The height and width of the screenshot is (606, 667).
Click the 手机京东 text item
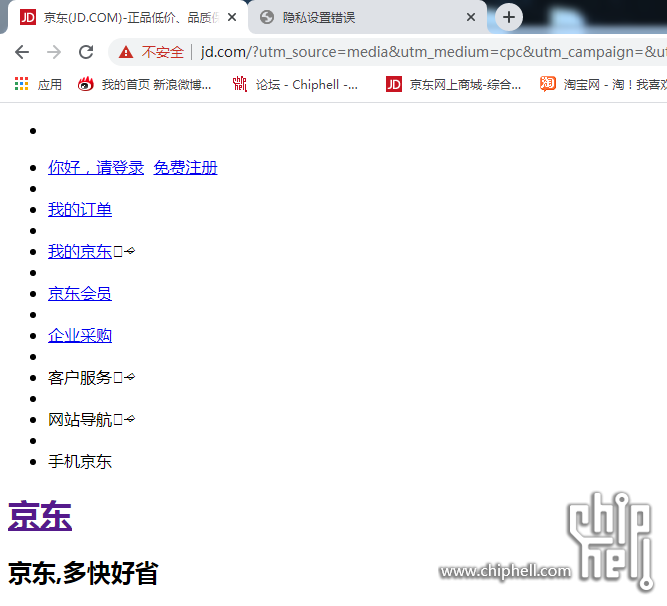80,462
